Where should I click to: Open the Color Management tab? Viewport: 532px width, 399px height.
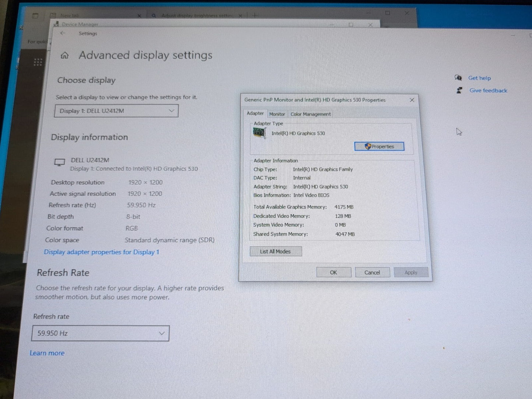pos(310,114)
